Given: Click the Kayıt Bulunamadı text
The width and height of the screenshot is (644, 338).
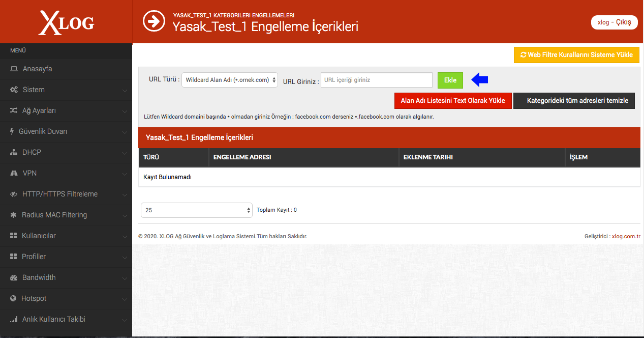Looking at the screenshot, I should [x=168, y=177].
